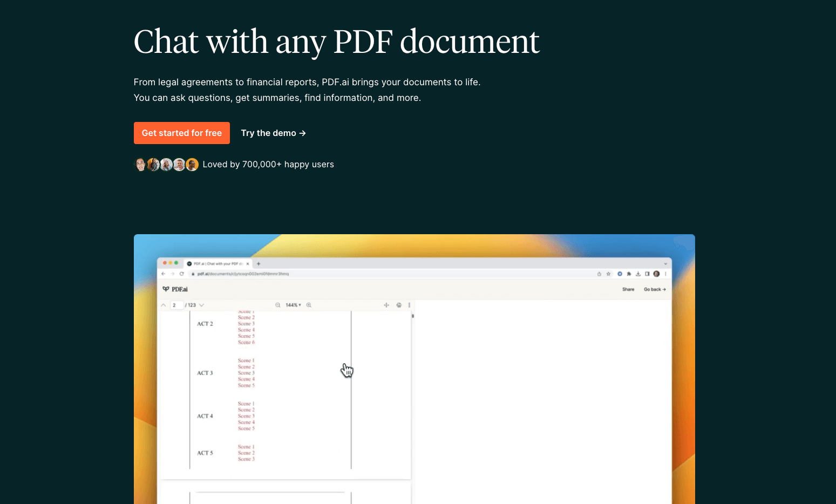The width and height of the screenshot is (836, 504).
Task: Click the downloads icon in demo browser
Action: coord(638,274)
